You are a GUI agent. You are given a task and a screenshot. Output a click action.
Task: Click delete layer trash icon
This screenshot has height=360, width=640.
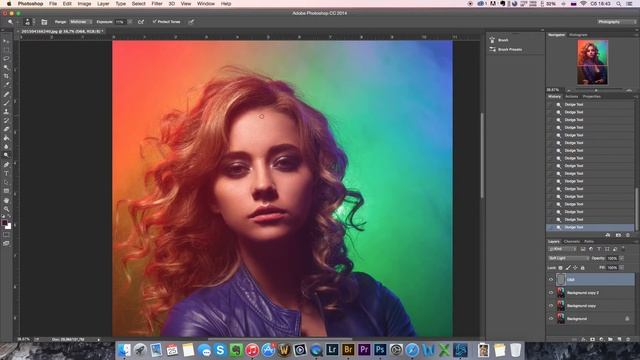click(628, 339)
